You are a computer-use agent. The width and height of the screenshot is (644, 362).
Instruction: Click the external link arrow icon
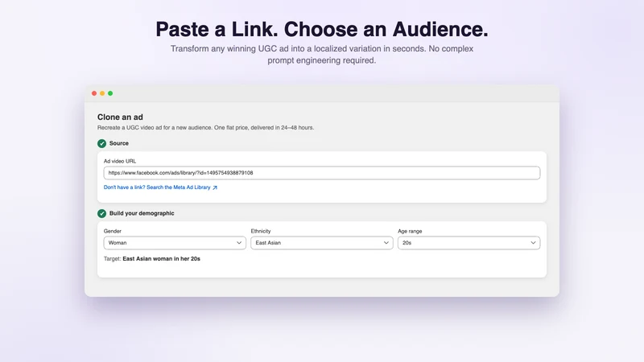(x=215, y=187)
